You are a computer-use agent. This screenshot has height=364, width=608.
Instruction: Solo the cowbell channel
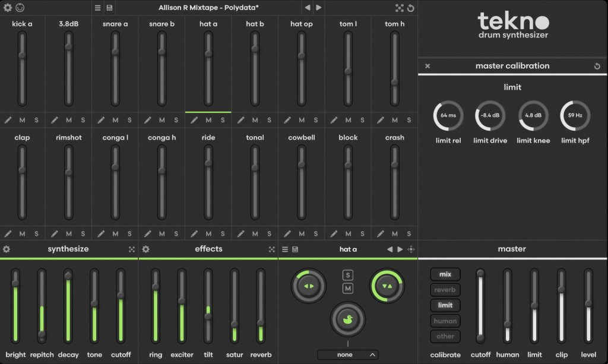pyautogui.click(x=315, y=234)
